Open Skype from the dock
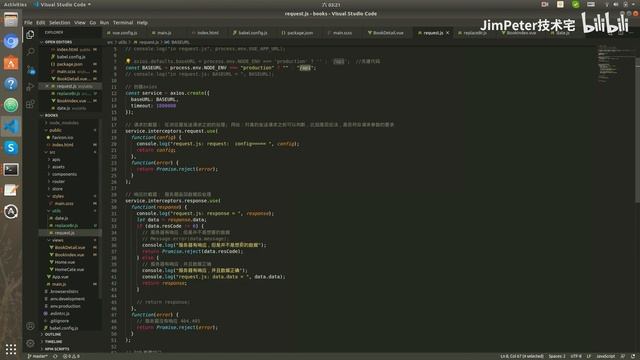The image size is (640, 360). click(x=11, y=148)
